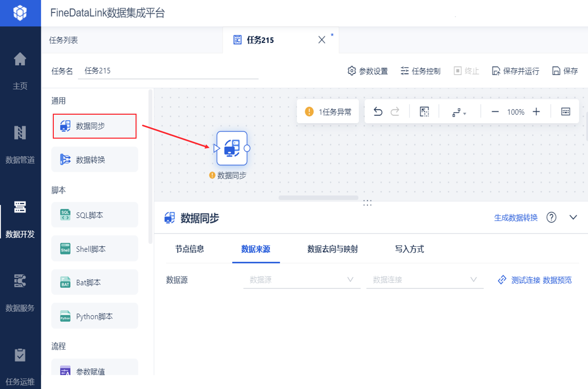Collapse the 数据同步 config panel chevron

tap(573, 217)
